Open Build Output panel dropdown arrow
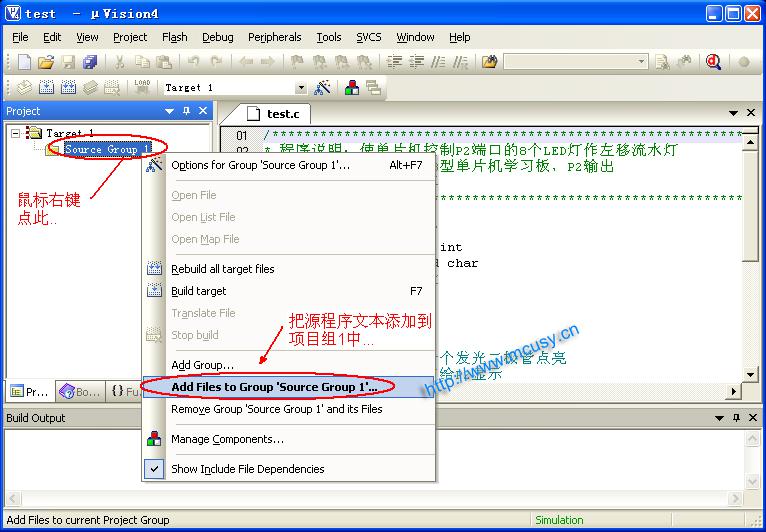766x532 pixels. click(x=719, y=418)
